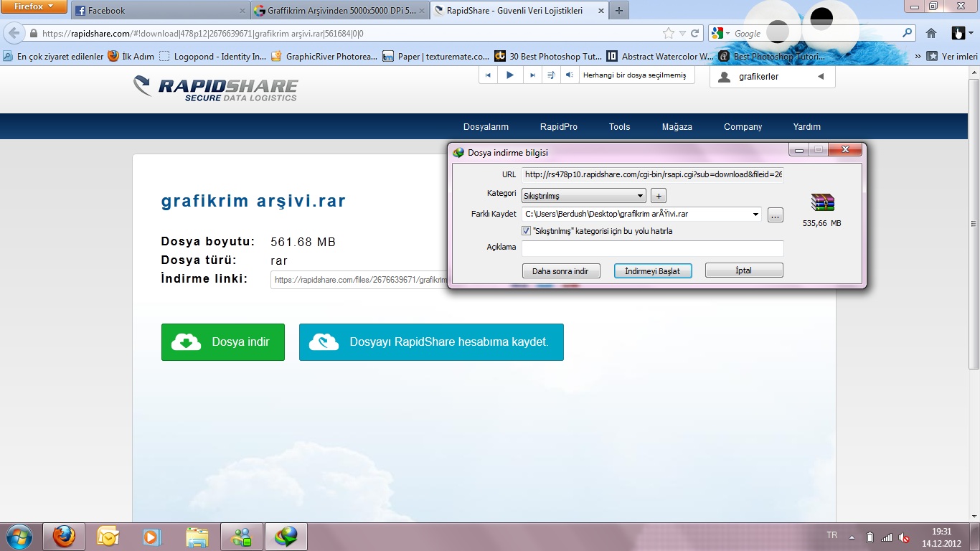
Task: Open the GraphicRiver Photorea bookmark
Action: pyautogui.click(x=324, y=56)
